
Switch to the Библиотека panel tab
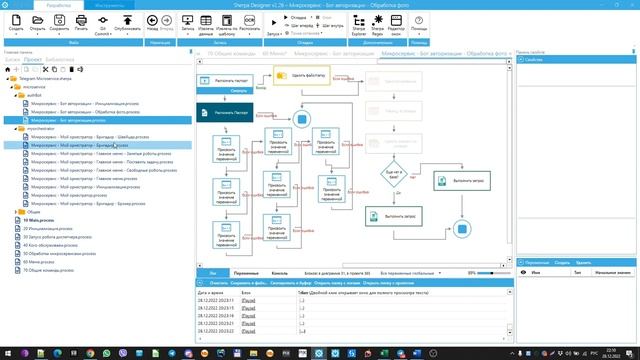click(60, 60)
